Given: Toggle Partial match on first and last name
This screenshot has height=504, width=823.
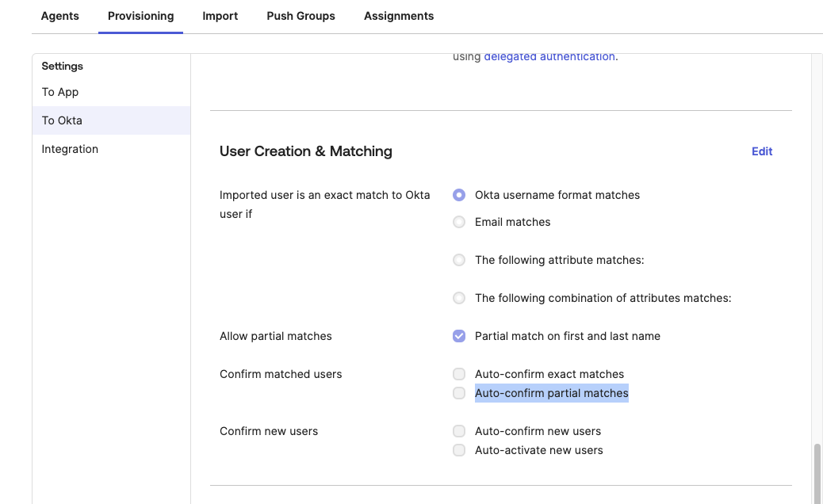Looking at the screenshot, I should tap(459, 336).
